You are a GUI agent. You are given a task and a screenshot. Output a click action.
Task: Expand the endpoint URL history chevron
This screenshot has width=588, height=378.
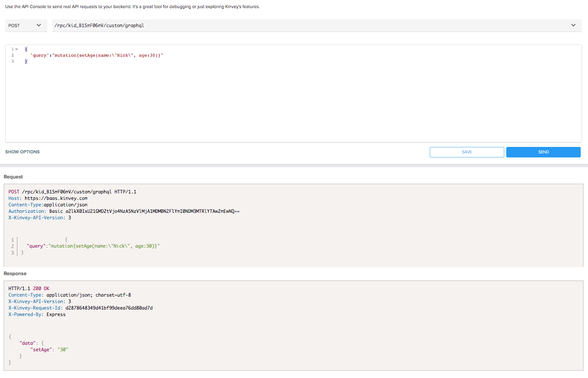point(573,25)
